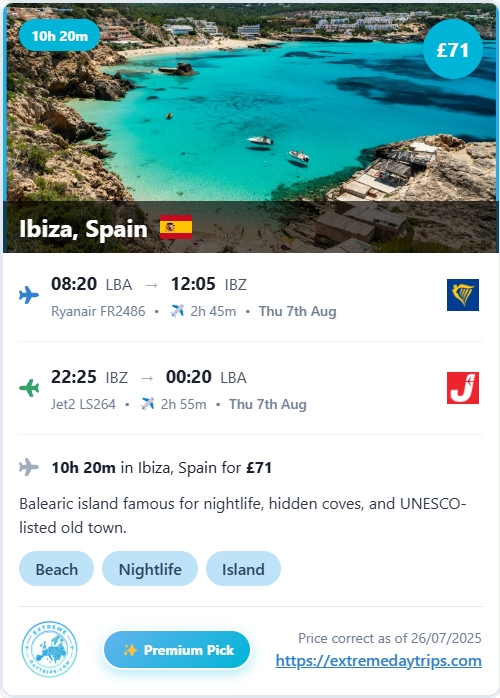Select the Beach tag
Image resolution: width=500 pixels, height=698 pixels.
[x=57, y=569]
